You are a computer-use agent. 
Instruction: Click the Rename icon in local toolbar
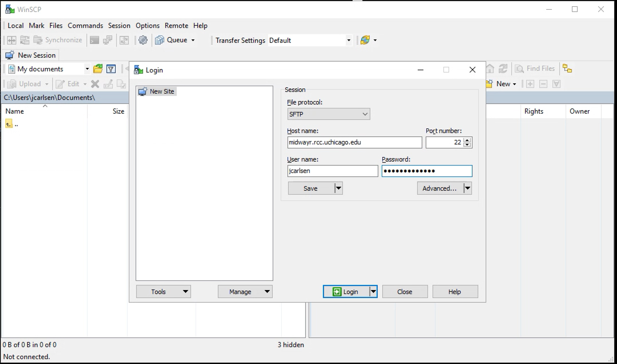tap(108, 84)
